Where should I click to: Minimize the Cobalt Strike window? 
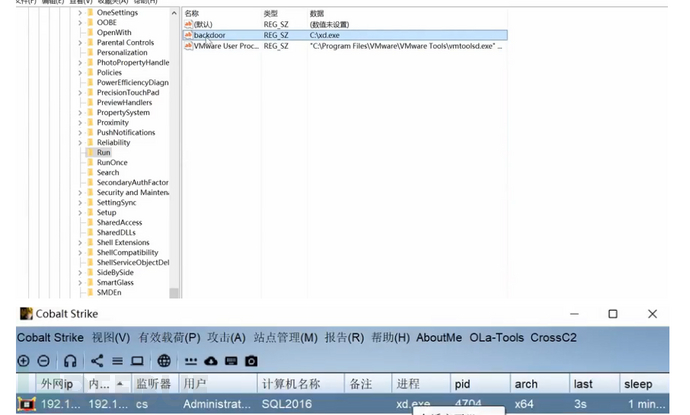pyautogui.click(x=574, y=314)
